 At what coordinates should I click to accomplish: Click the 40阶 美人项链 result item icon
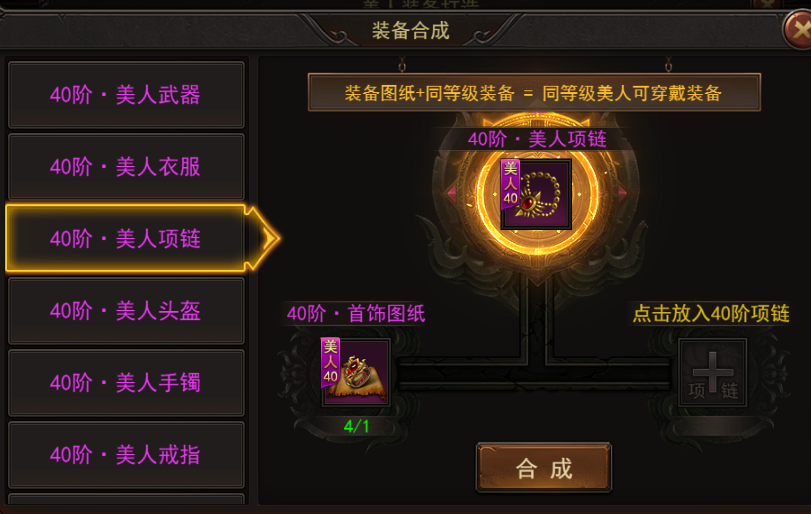coord(536,194)
